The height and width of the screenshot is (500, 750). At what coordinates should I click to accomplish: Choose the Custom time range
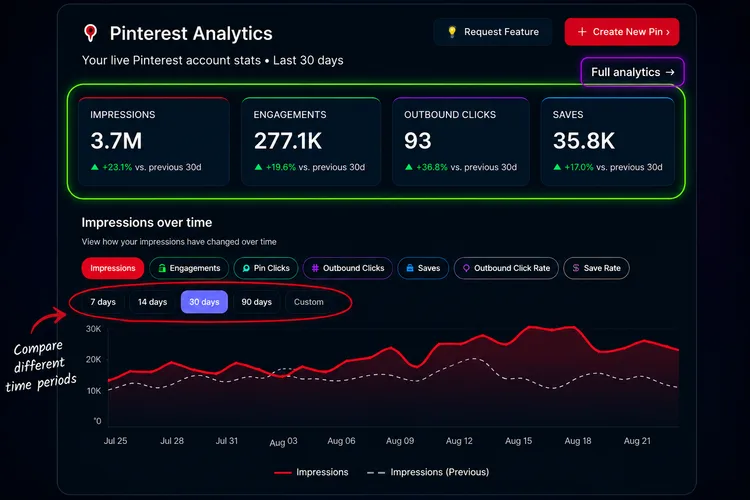309,302
